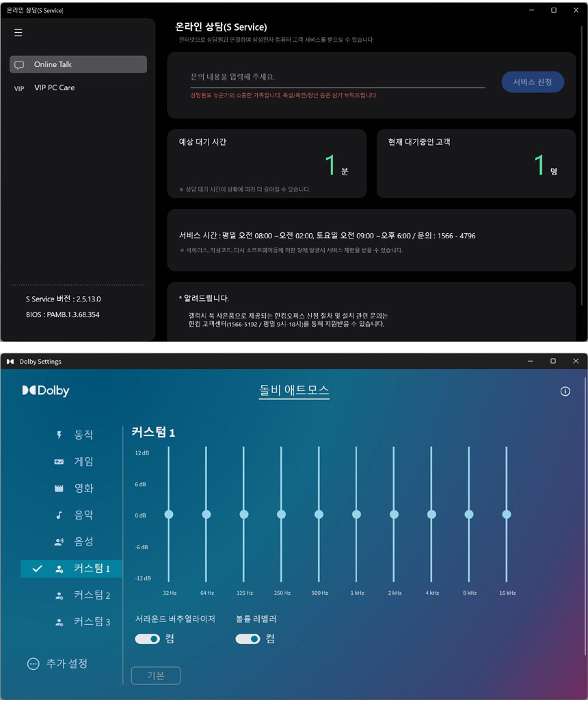Image resolution: width=588 pixels, height=702 pixels.
Task: Click the 음성 voice profile icon
Action: click(59, 542)
